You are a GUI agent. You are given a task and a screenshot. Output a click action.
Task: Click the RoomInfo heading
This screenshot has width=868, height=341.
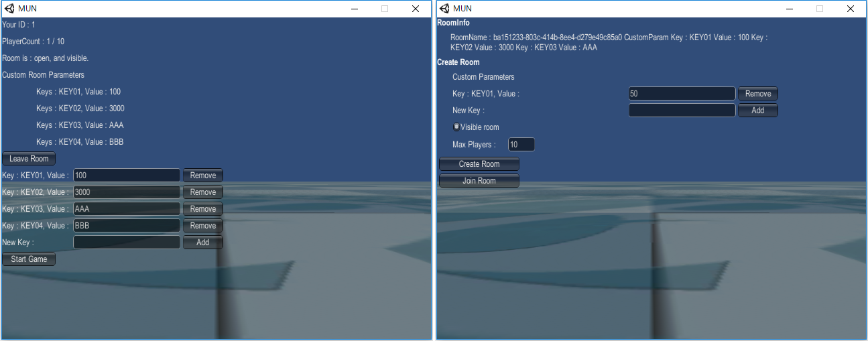click(454, 23)
